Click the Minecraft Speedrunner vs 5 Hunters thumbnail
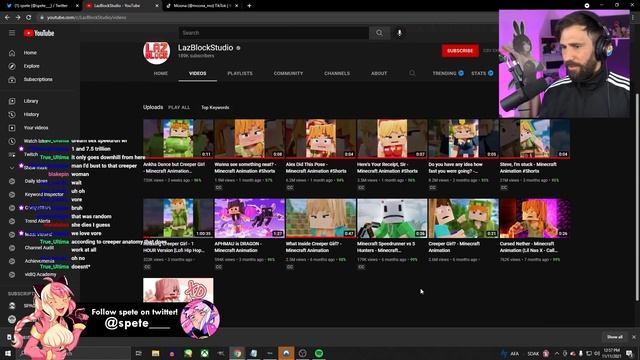This screenshot has width=640, height=360. 392,218
